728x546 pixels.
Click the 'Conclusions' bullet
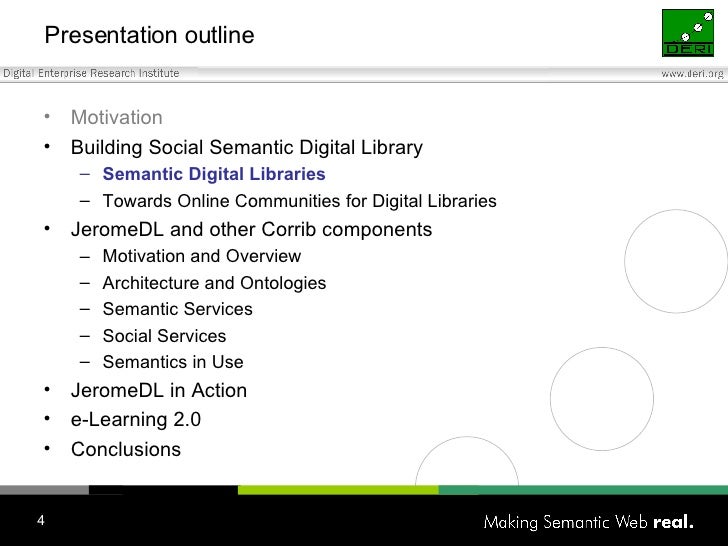[x=125, y=449]
